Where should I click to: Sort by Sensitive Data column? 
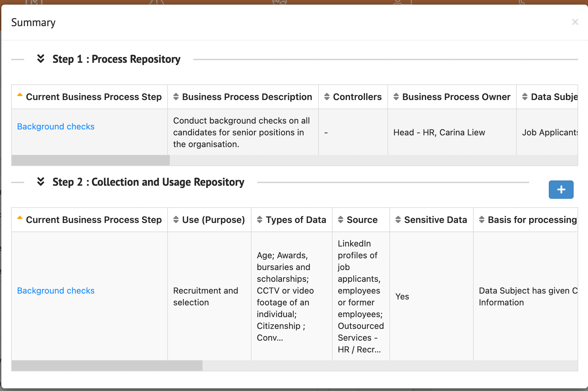[431, 220]
